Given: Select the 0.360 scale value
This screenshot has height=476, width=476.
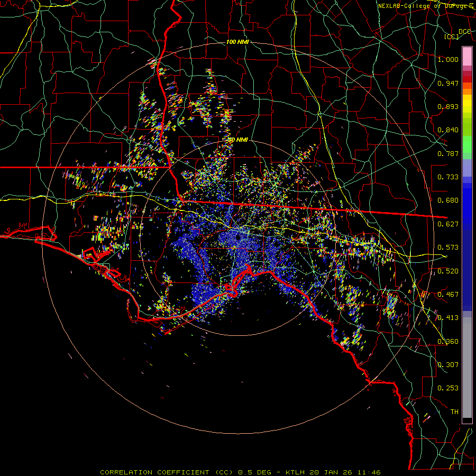Looking at the screenshot, I should [448, 341].
